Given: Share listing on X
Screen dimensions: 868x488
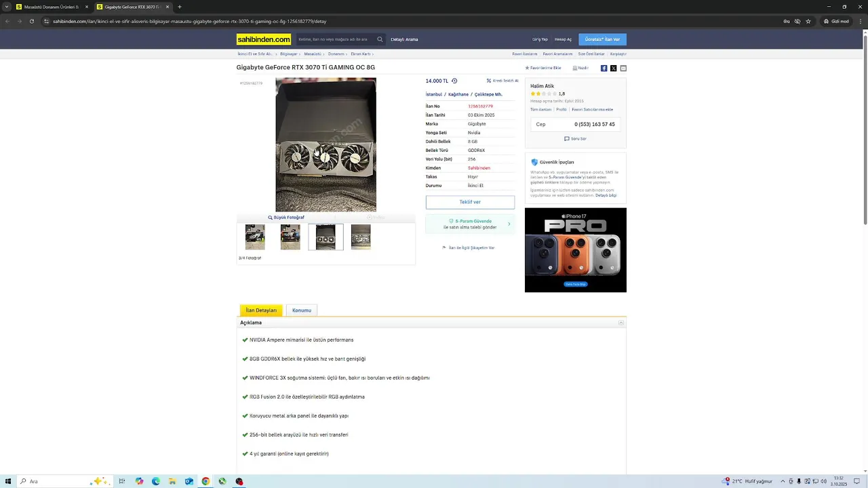Looking at the screenshot, I should point(614,68).
